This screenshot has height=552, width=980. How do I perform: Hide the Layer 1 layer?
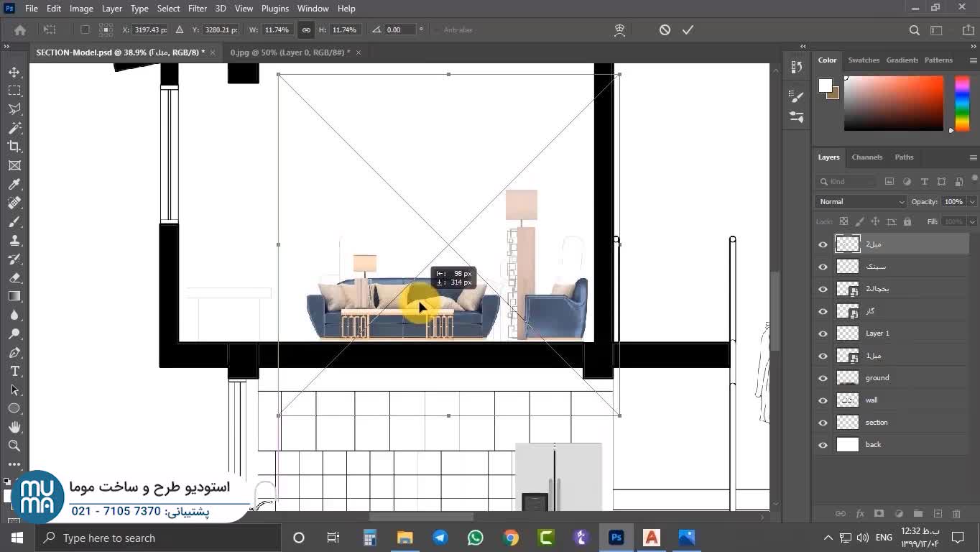coord(823,333)
